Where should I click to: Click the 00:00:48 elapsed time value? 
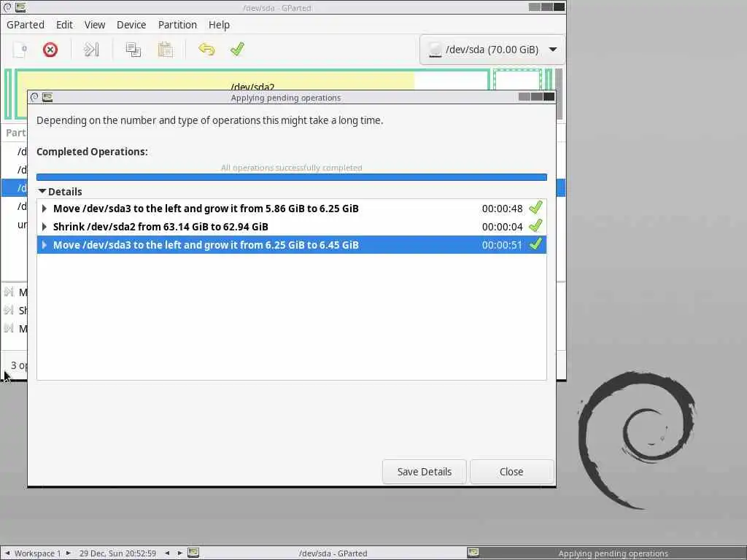(x=502, y=209)
